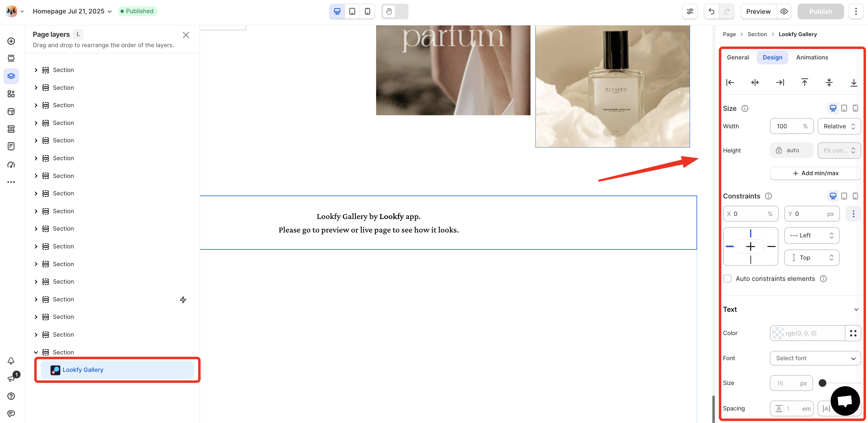Open the color palette picker grid icon
The height and width of the screenshot is (423, 868).
pyautogui.click(x=853, y=333)
